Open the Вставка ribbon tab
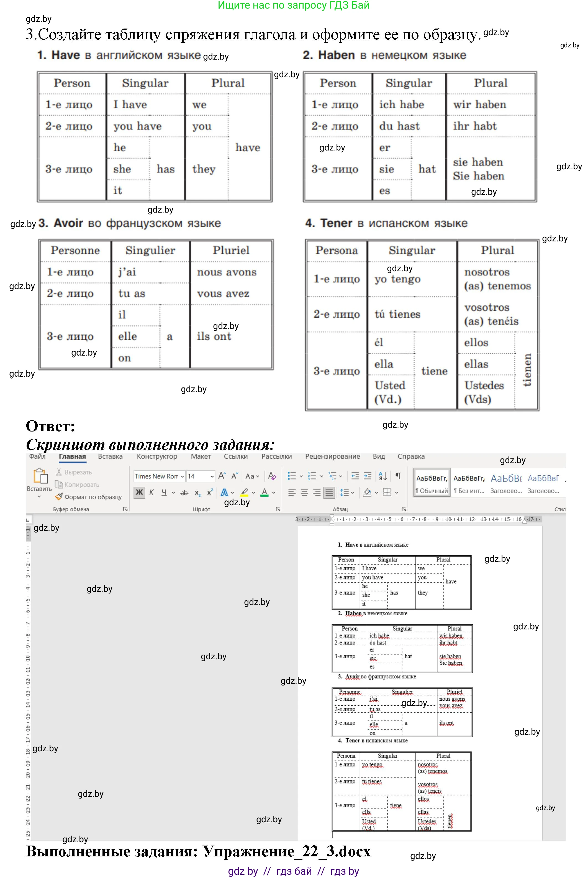The image size is (588, 878). tap(110, 456)
